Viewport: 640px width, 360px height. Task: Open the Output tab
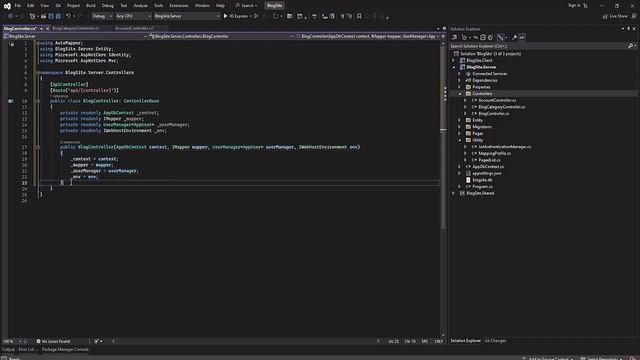(8, 349)
